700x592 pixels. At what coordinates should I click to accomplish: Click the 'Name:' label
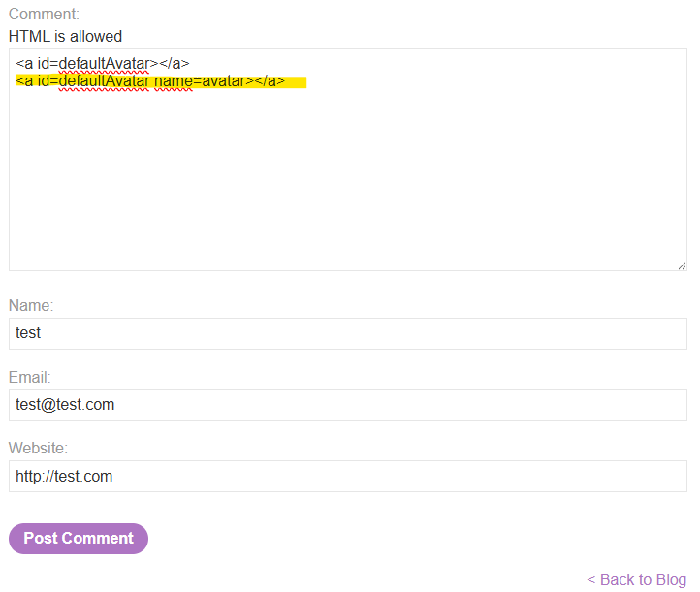pos(31,305)
